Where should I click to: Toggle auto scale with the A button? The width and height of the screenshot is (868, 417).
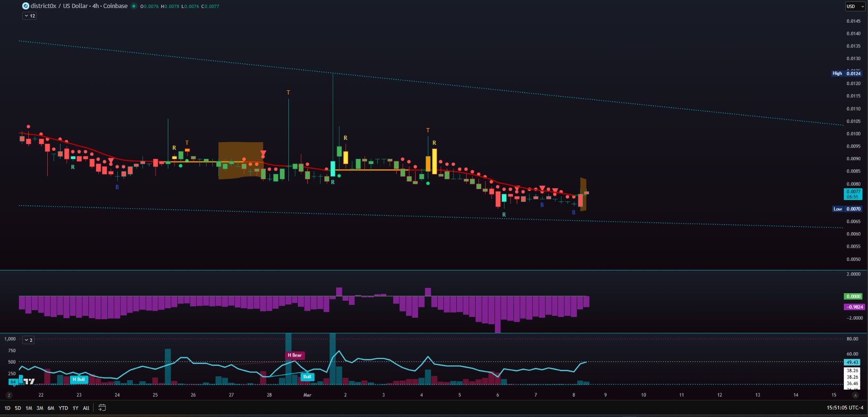pos(855,395)
